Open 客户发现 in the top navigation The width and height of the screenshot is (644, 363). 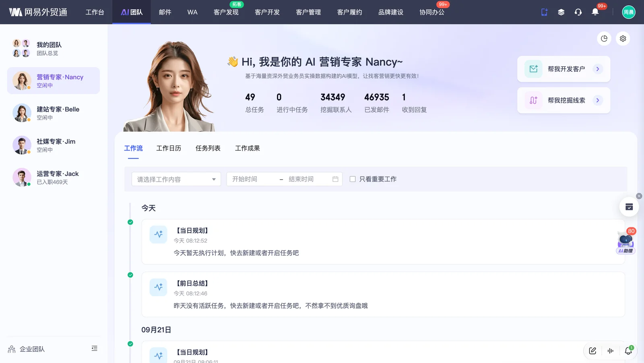tap(226, 12)
